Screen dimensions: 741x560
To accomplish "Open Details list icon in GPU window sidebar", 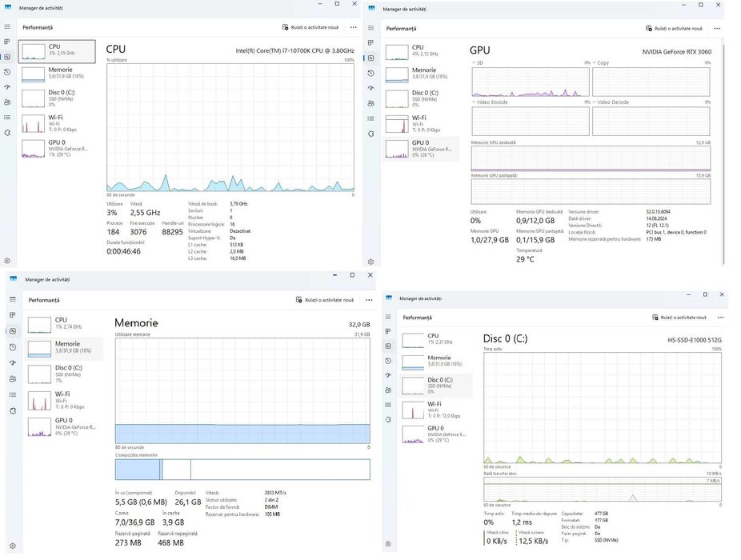I will 371,118.
